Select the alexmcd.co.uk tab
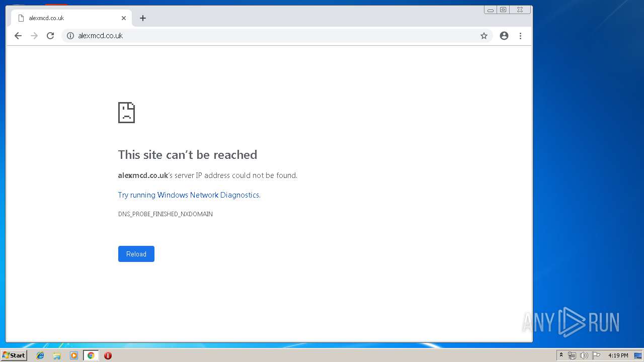 pos(71,18)
